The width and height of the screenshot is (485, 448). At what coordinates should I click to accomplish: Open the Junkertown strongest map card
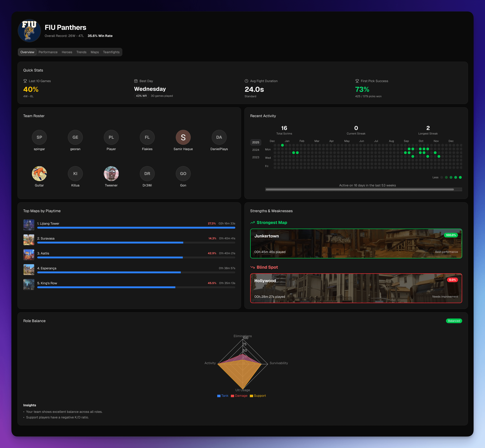click(x=356, y=243)
